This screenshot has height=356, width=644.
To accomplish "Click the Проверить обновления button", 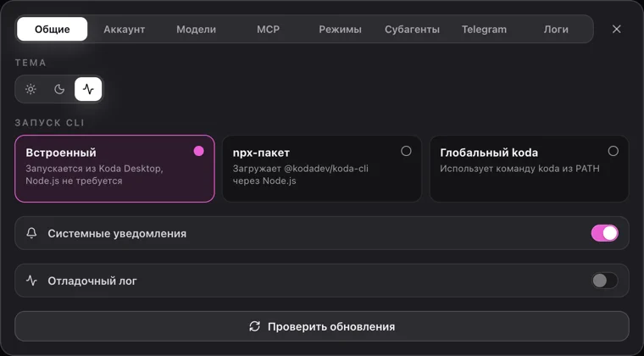I will pyautogui.click(x=322, y=326).
